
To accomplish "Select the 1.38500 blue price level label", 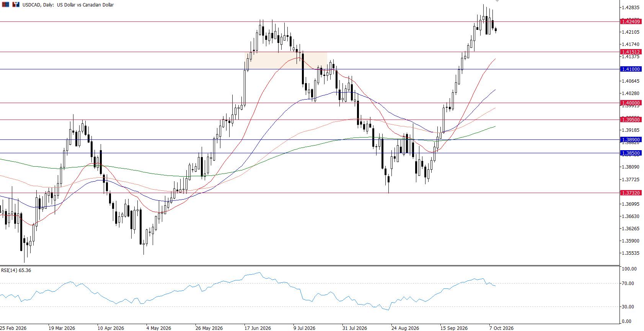I will (631, 153).
